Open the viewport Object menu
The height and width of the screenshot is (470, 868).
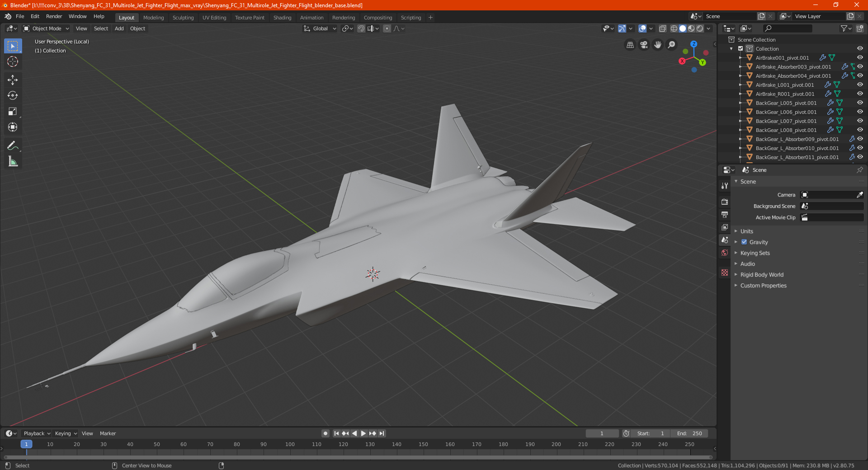[138, 28]
